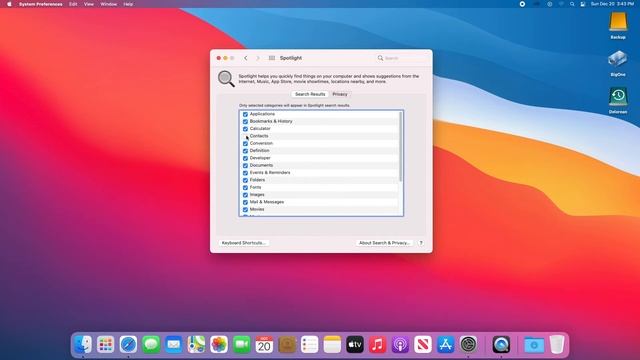640x360 pixels.
Task: Click screen recording stop icon in menu bar
Action: tap(522, 4)
